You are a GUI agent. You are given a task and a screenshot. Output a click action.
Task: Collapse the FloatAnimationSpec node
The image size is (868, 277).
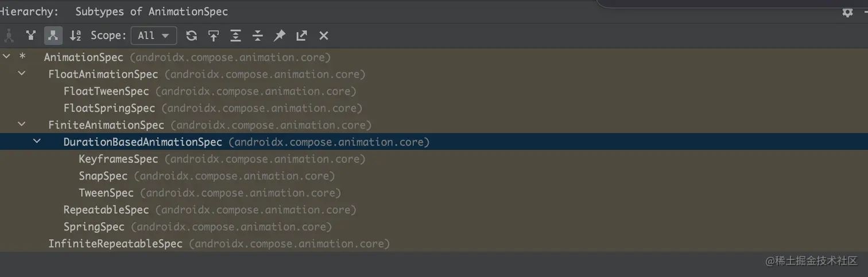pyautogui.click(x=22, y=74)
